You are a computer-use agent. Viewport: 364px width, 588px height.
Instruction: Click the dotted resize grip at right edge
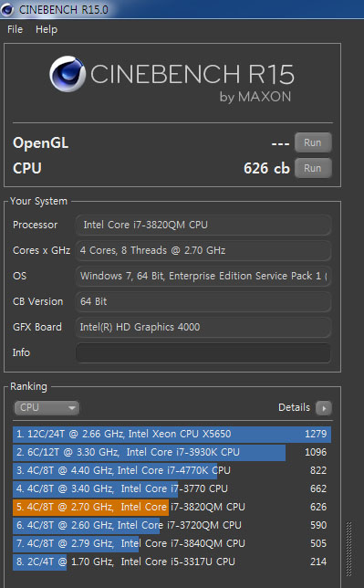[348, 549]
